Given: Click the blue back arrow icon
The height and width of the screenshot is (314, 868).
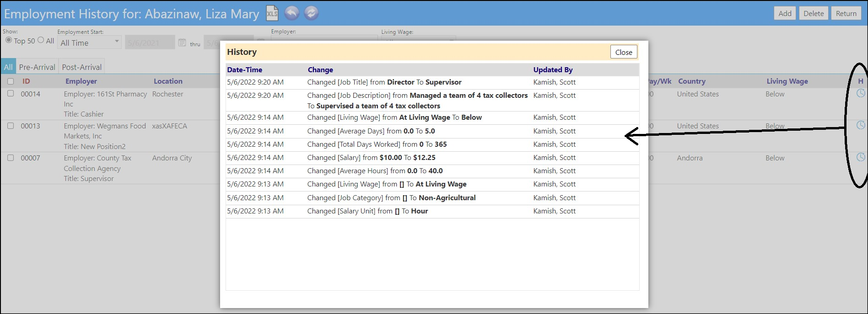Looking at the screenshot, I should (292, 13).
